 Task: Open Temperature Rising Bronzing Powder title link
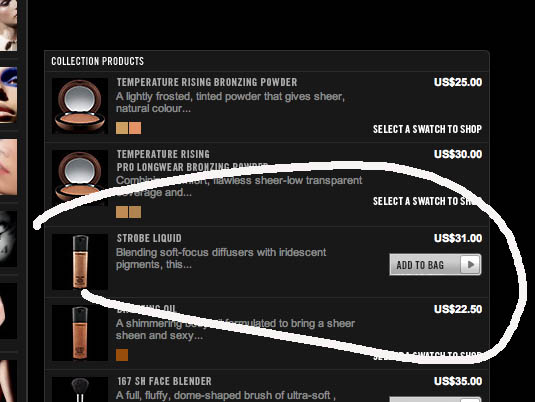207,82
